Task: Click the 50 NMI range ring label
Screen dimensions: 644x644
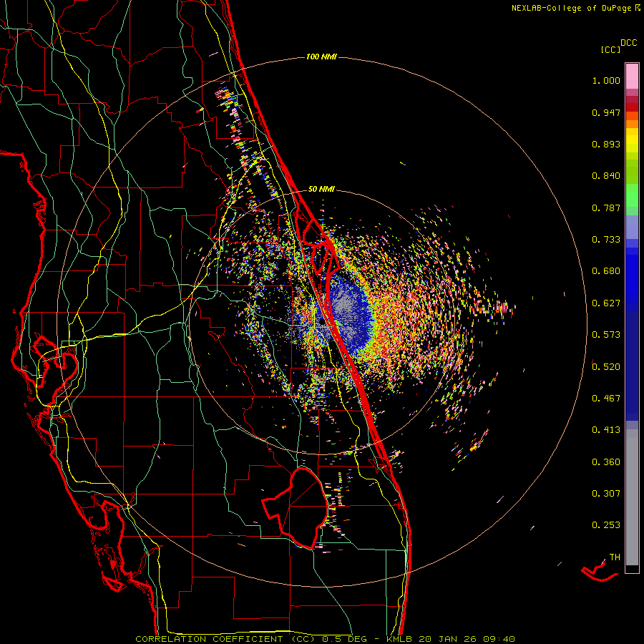Action: pos(321,189)
